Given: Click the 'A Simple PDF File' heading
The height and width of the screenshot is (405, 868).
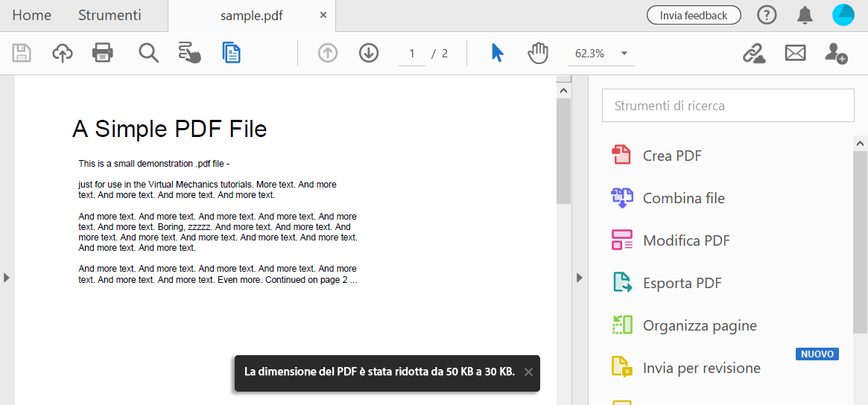Looking at the screenshot, I should [169, 129].
